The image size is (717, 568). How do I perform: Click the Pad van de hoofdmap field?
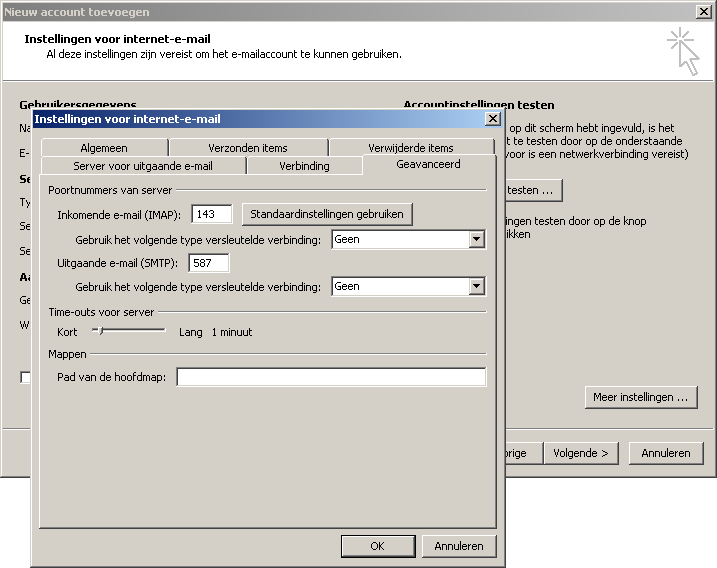[331, 377]
